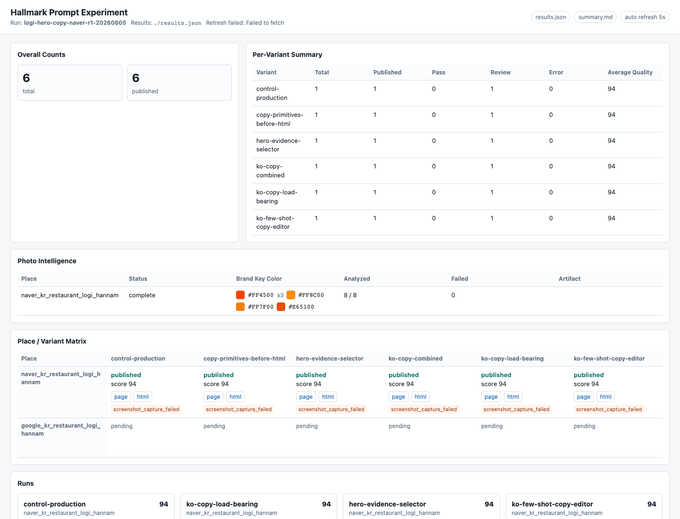Click hero-evidence-selector row in Per-Variant Summary
The image size is (680, 519).
pos(458,145)
